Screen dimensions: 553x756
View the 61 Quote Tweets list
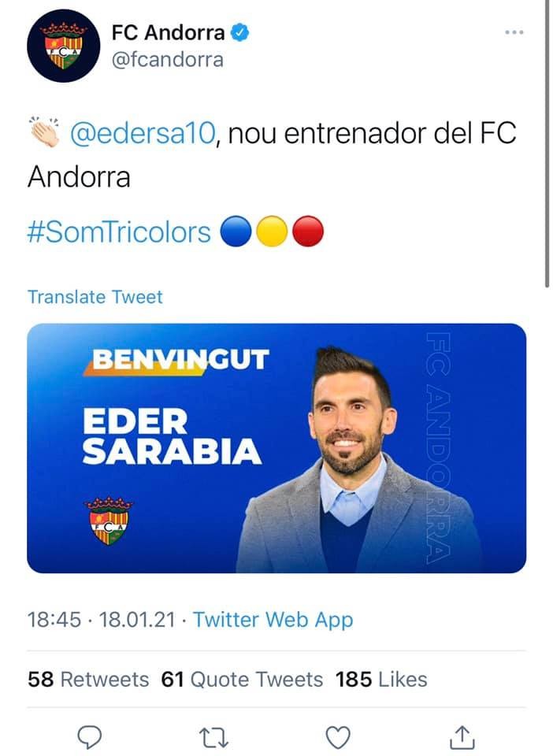point(242,680)
